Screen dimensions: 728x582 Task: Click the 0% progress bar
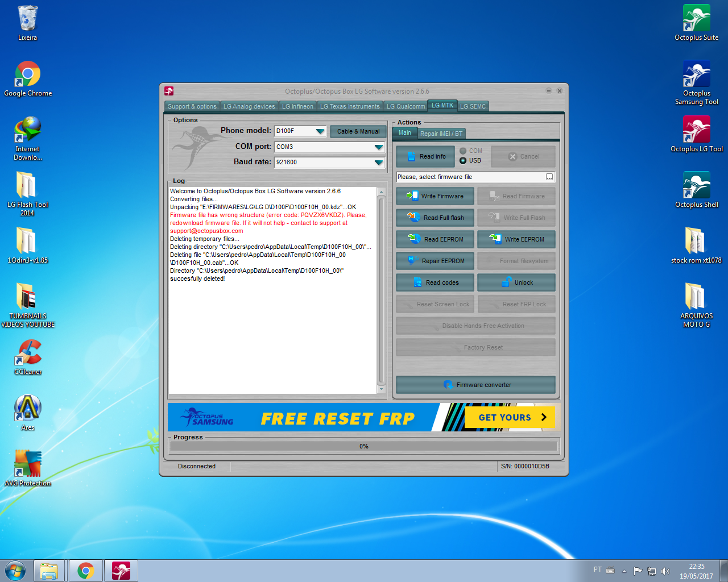tap(364, 446)
